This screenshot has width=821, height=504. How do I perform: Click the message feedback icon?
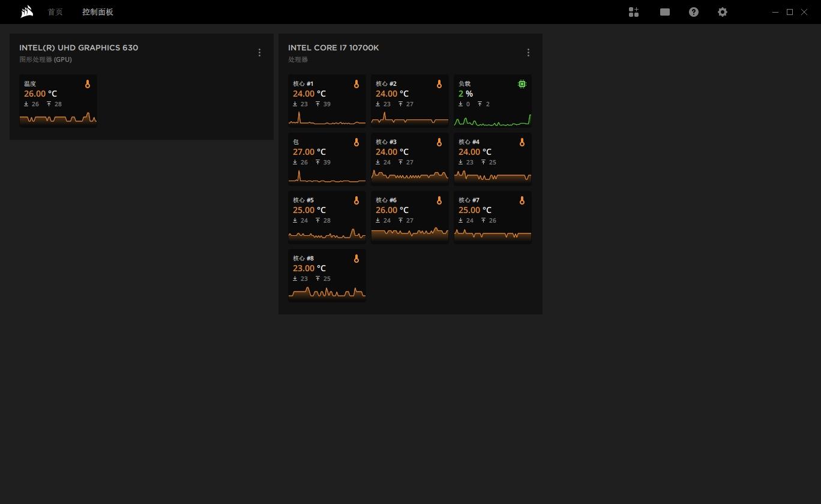pos(665,12)
